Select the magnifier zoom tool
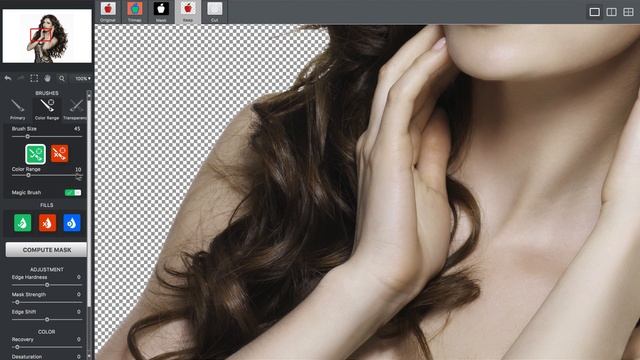Viewport: 640px width, 360px height. pyautogui.click(x=62, y=78)
